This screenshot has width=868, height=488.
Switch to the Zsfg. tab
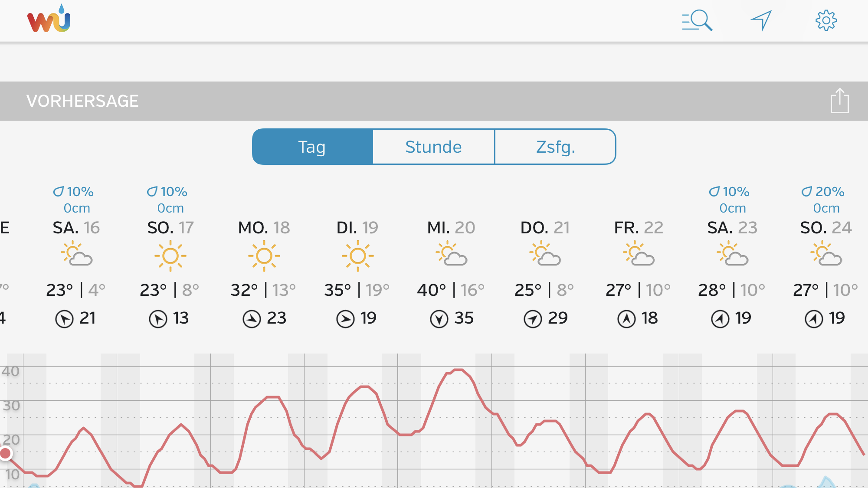(555, 147)
